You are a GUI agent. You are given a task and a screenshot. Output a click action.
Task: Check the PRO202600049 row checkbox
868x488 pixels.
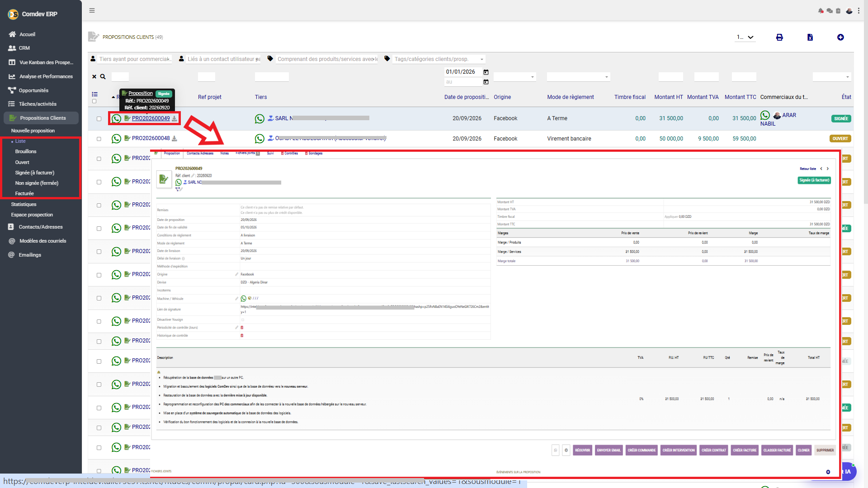pos(99,119)
